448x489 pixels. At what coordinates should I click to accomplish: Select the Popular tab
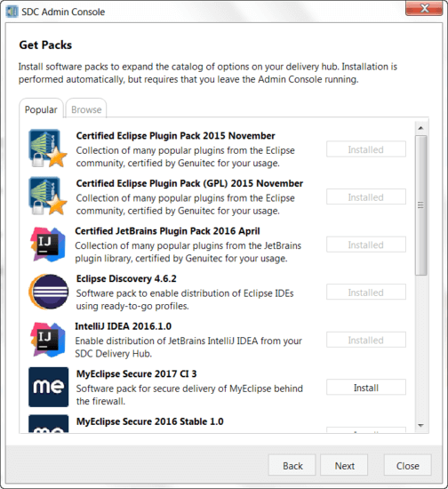pos(41,109)
